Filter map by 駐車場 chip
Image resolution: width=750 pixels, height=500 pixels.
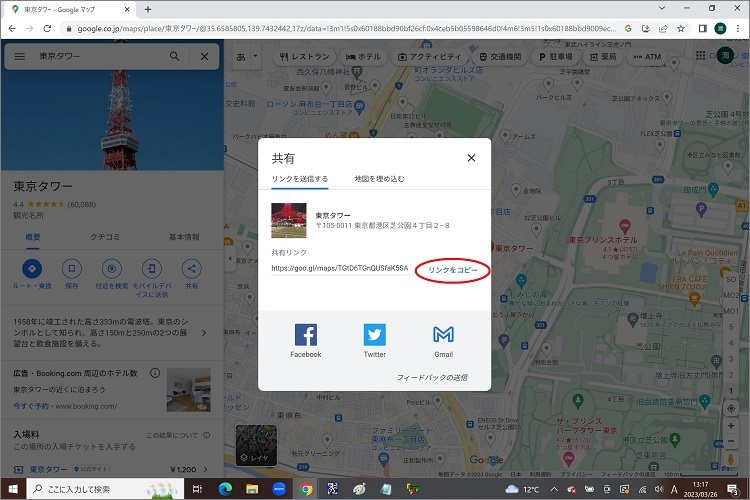click(556, 56)
